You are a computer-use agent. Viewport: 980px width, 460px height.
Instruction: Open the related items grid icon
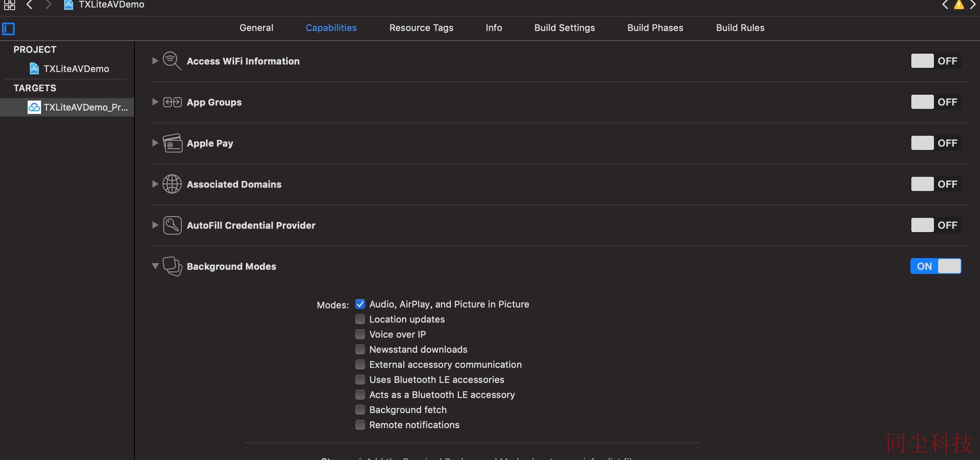point(9,5)
